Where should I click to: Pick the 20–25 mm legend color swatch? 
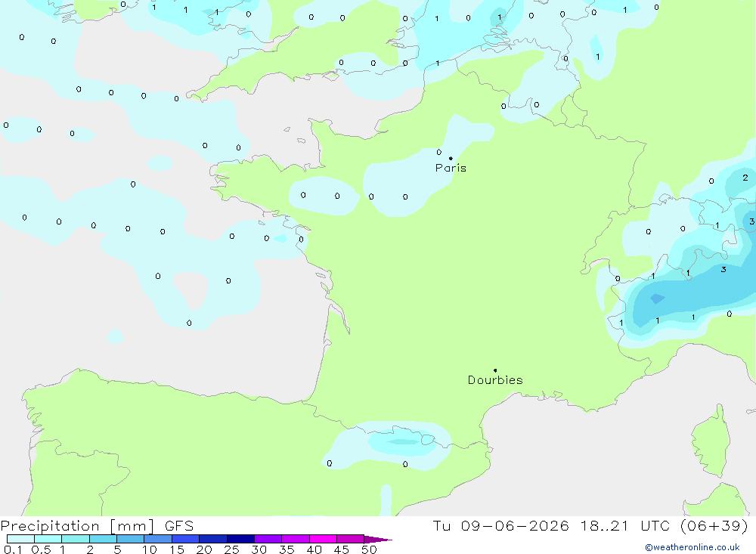213,539
